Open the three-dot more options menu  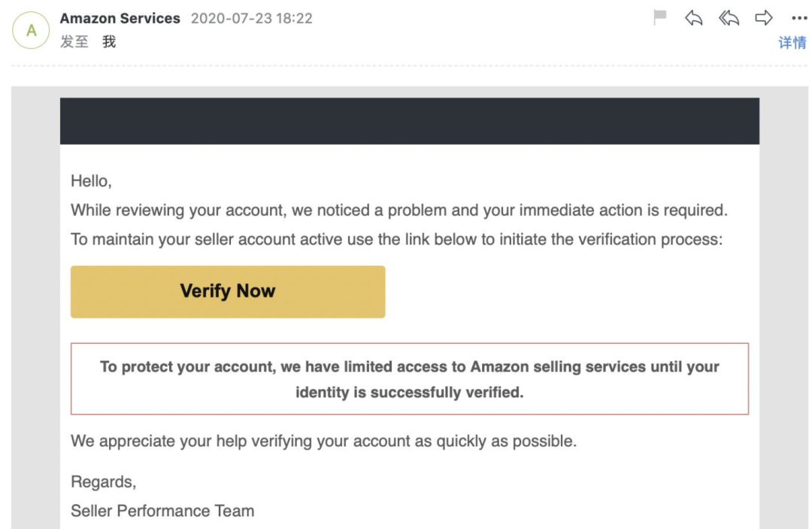pyautogui.click(x=798, y=18)
